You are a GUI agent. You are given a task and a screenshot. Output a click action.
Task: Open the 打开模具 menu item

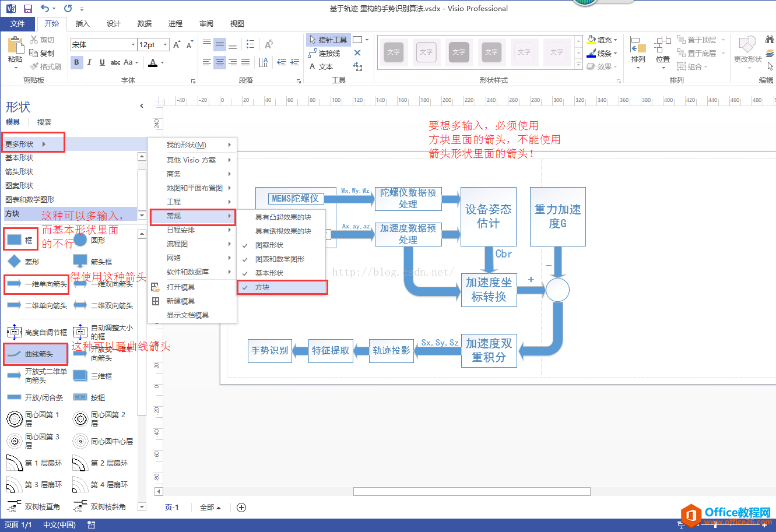[x=180, y=287]
